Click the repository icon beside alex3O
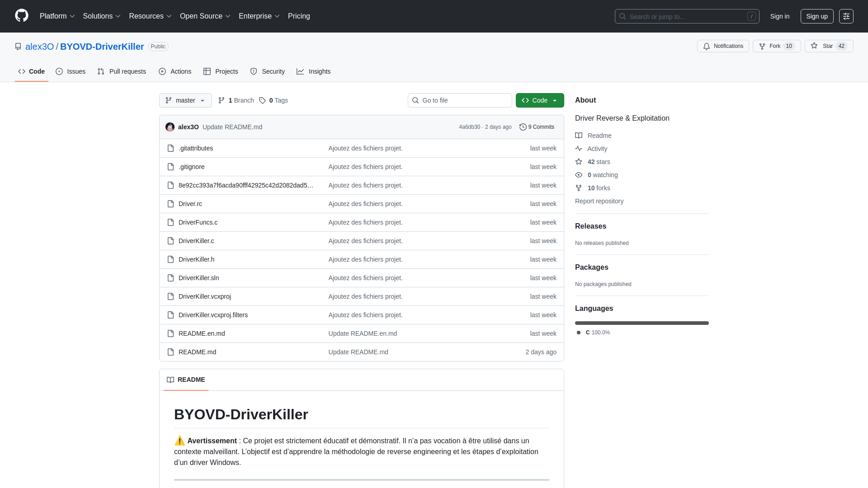This screenshot has height=488, width=868. [x=18, y=47]
